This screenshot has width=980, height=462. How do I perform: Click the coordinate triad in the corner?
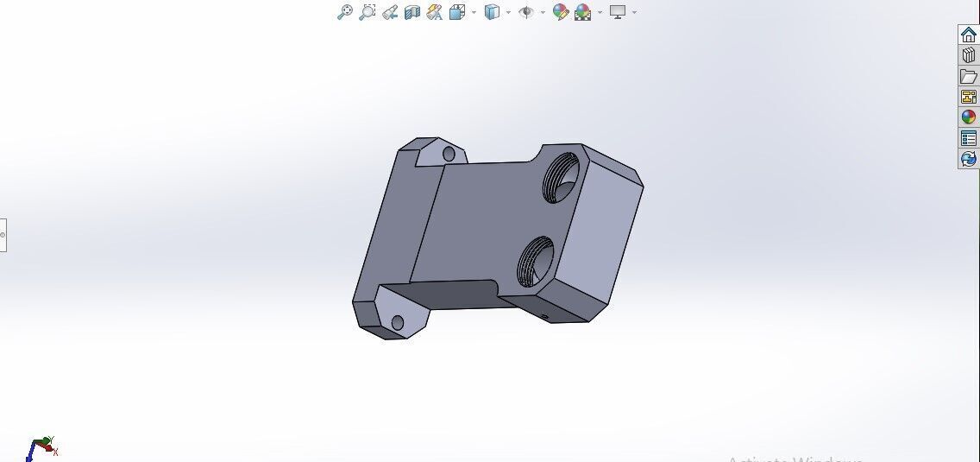click(42, 448)
